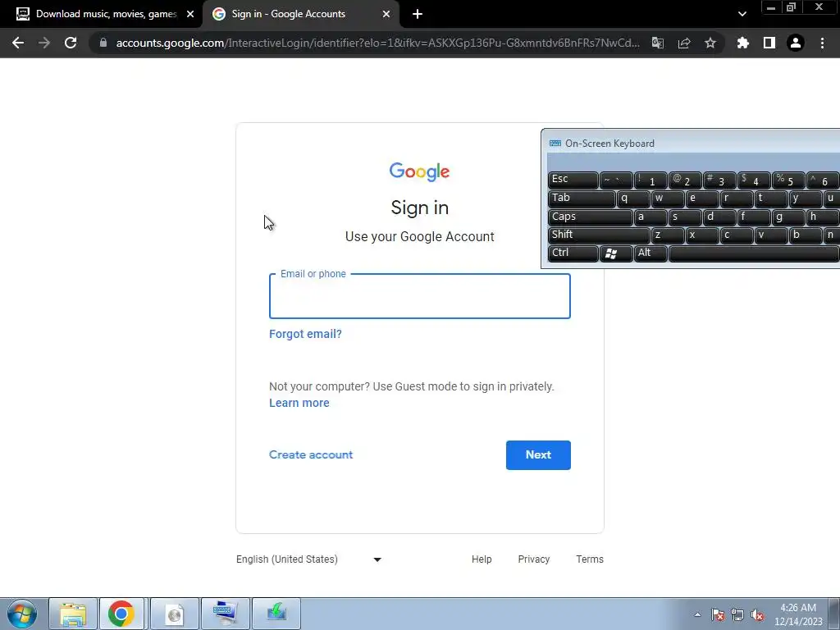This screenshot has width=840, height=630.
Task: Open the Chrome profile avatar
Action: pos(796,43)
